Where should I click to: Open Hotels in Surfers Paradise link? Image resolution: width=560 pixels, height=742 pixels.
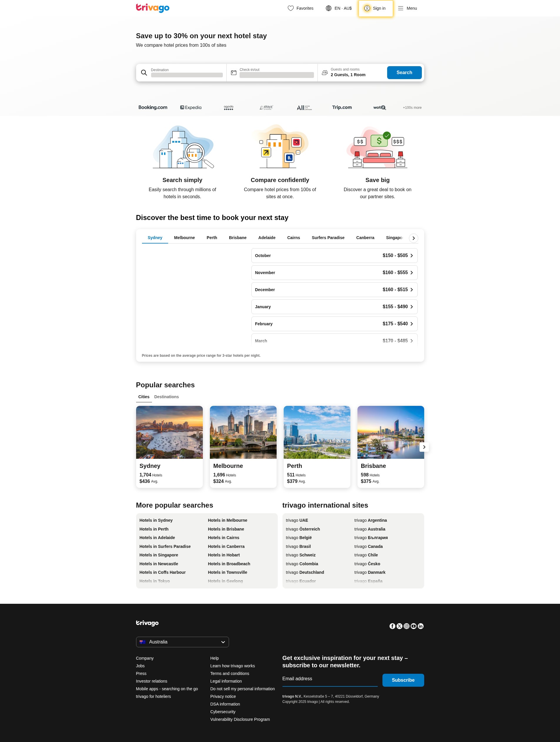165,546
